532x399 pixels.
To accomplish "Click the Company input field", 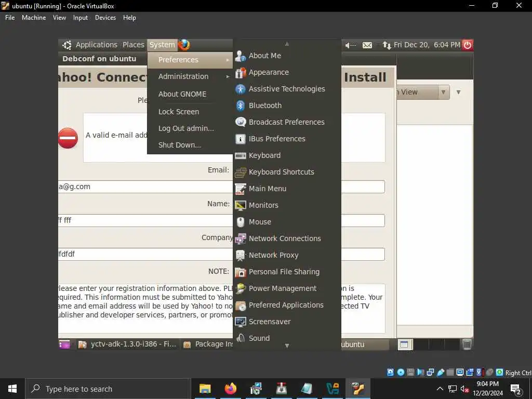I will tap(221, 254).
